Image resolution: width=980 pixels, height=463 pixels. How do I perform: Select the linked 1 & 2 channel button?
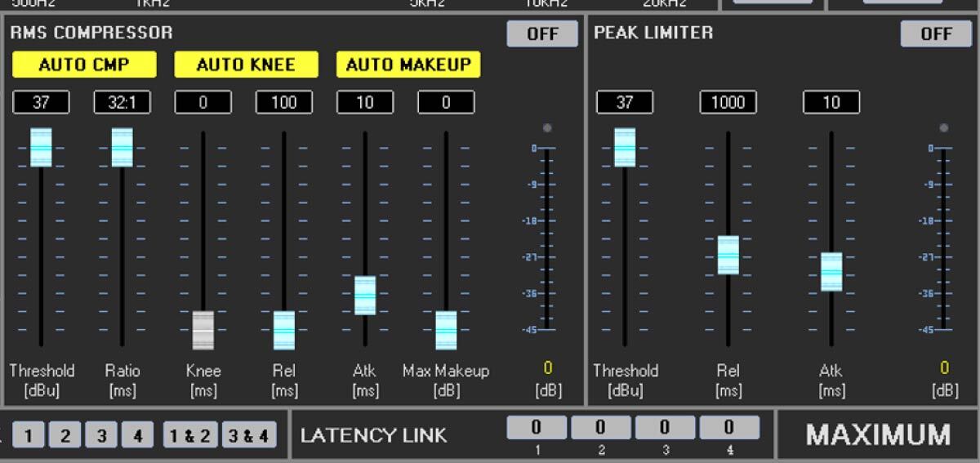point(190,435)
